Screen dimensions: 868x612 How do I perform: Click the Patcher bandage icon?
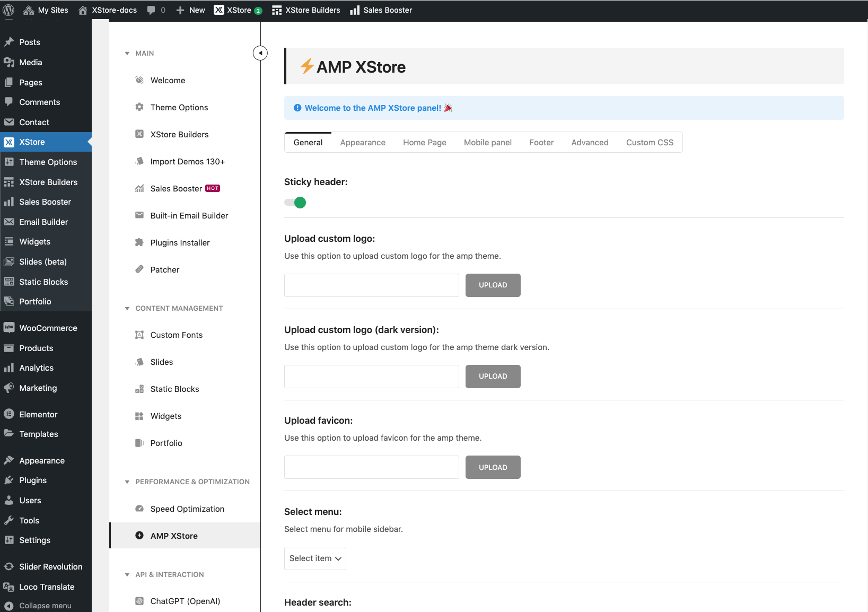[x=139, y=269]
